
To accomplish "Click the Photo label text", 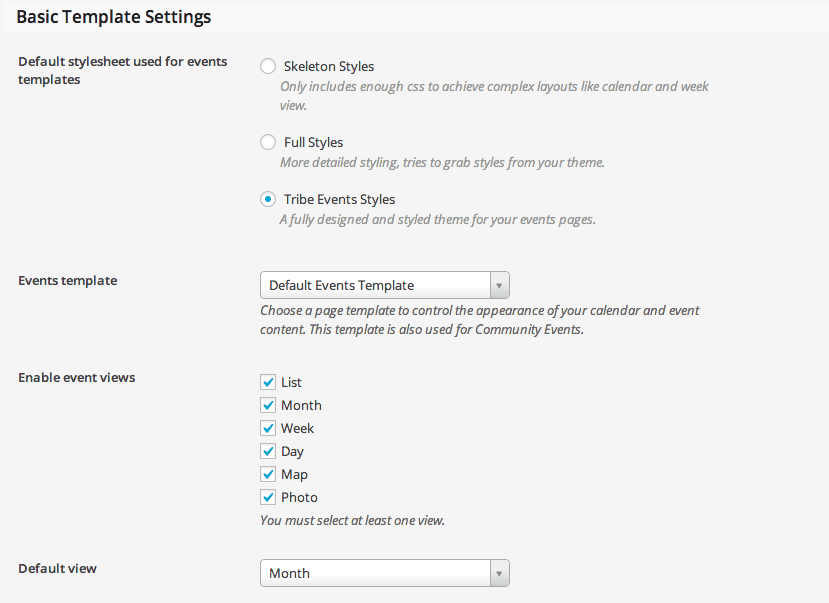I will point(299,497).
